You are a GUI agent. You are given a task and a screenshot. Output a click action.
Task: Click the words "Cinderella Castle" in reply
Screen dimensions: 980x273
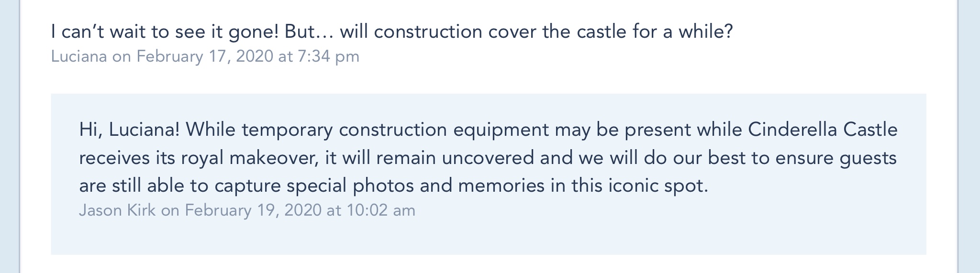click(822, 130)
